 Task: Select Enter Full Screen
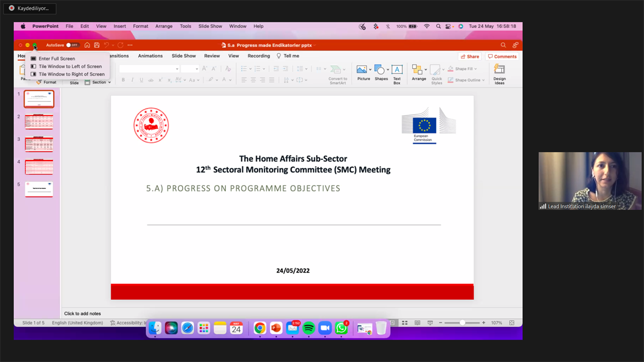(x=57, y=58)
